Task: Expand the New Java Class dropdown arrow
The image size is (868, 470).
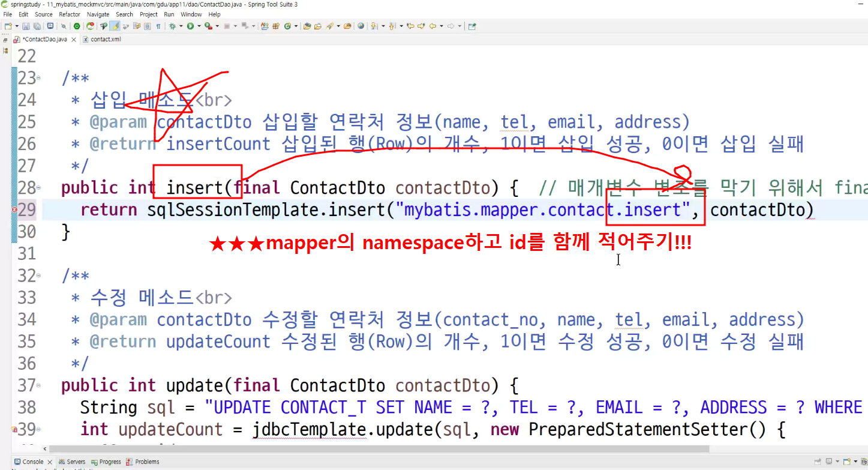Action: [296, 26]
